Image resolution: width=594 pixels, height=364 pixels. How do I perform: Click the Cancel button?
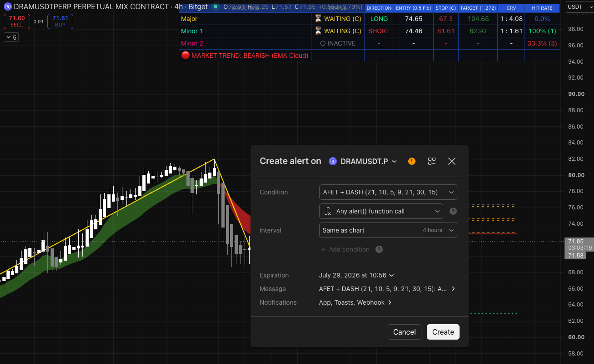(404, 332)
